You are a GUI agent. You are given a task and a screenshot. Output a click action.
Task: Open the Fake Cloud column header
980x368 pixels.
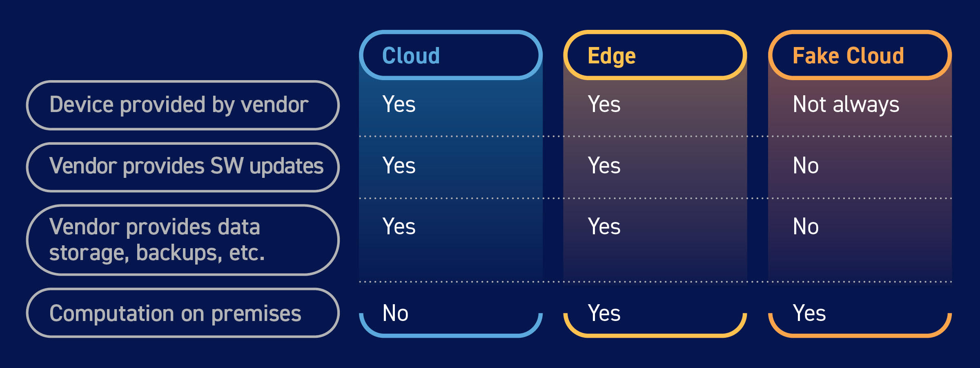point(860,55)
